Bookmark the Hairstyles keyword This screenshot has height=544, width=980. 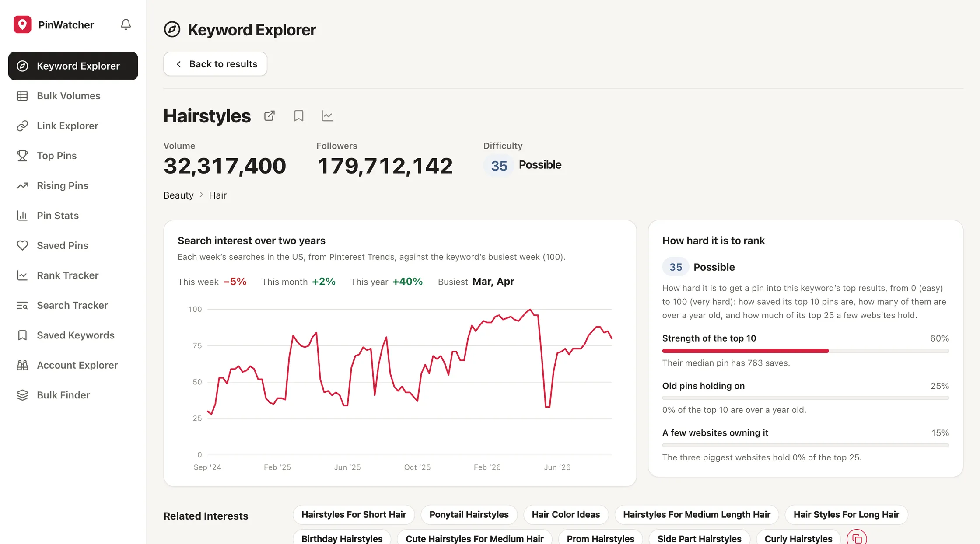(x=298, y=115)
